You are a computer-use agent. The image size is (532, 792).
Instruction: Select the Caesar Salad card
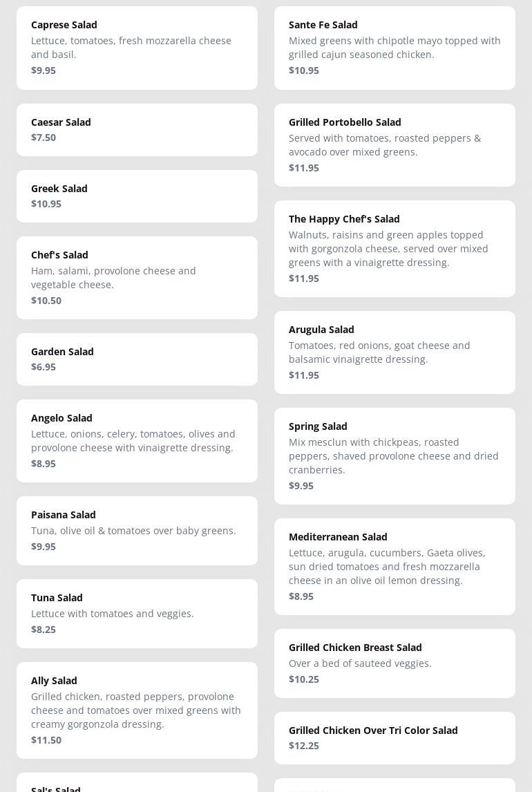pos(137,130)
